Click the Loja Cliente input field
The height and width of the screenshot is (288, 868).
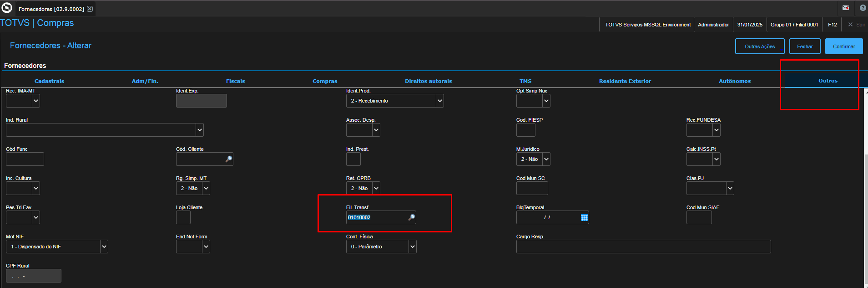pos(183,217)
